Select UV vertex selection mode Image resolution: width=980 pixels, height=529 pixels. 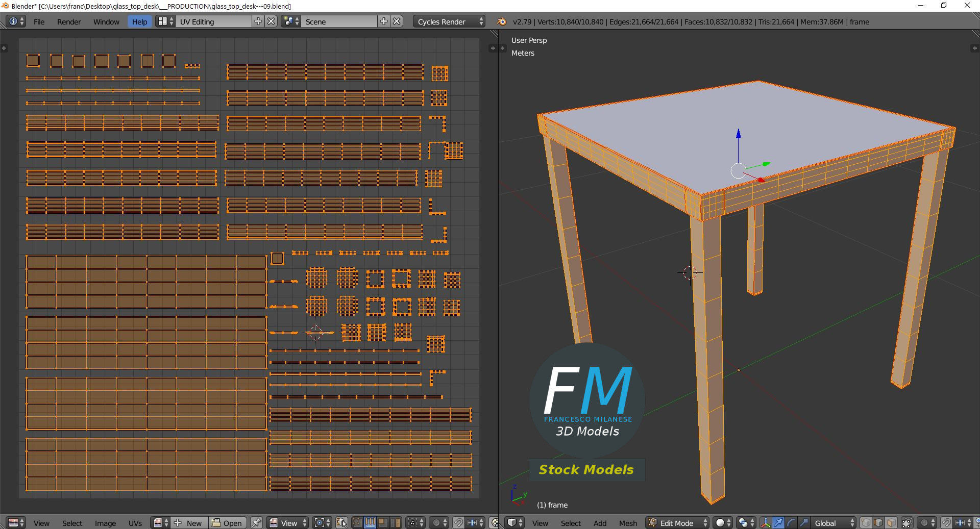(x=357, y=523)
